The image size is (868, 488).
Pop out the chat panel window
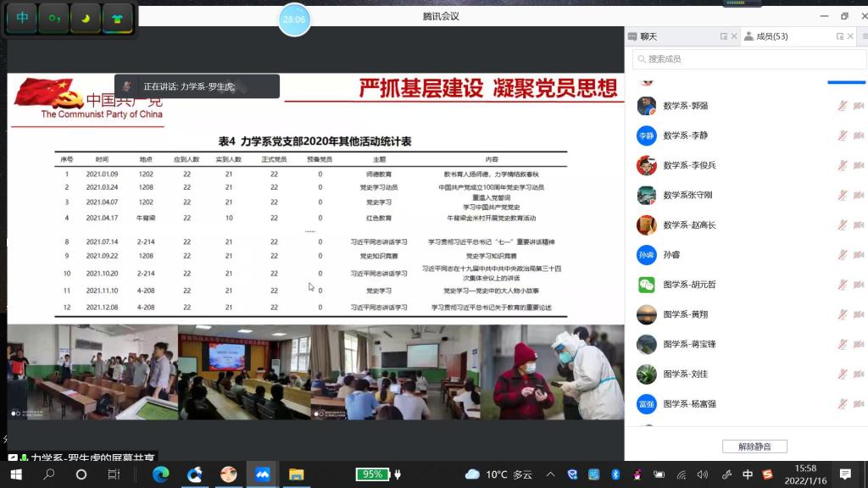point(723,36)
